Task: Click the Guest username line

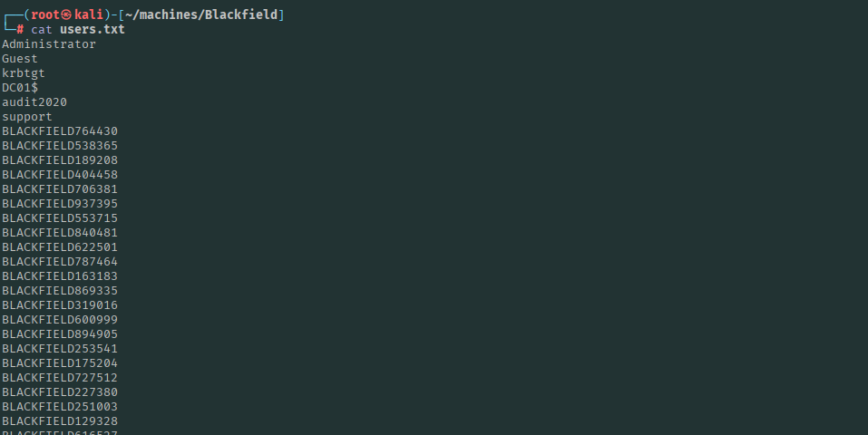Action: coord(20,59)
